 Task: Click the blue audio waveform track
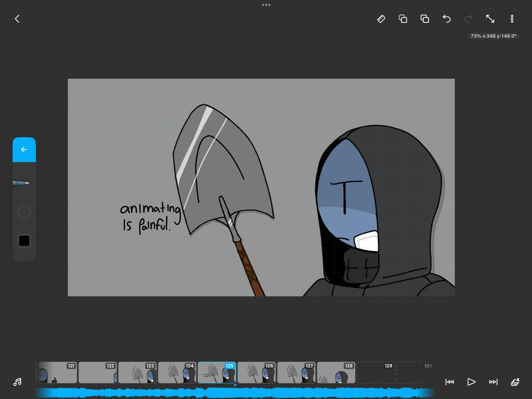tap(235, 392)
